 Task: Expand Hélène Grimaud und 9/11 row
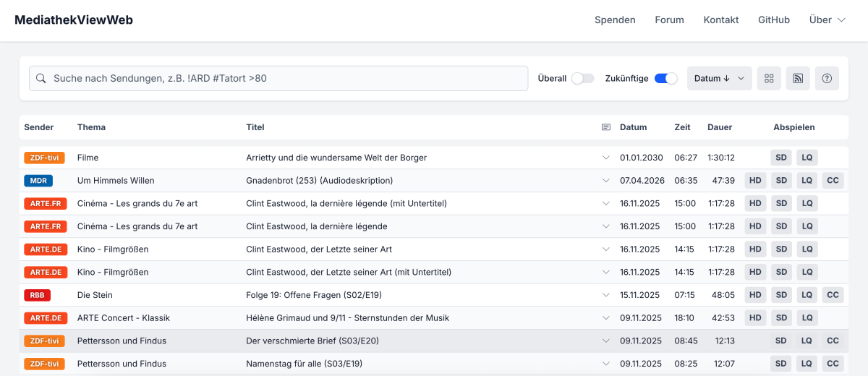[606, 318]
